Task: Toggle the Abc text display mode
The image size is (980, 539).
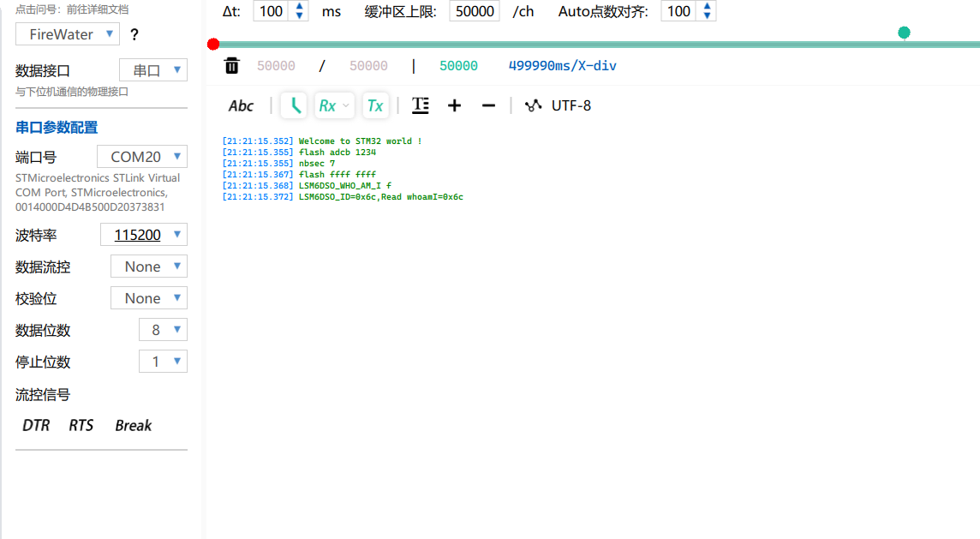Action: point(241,105)
